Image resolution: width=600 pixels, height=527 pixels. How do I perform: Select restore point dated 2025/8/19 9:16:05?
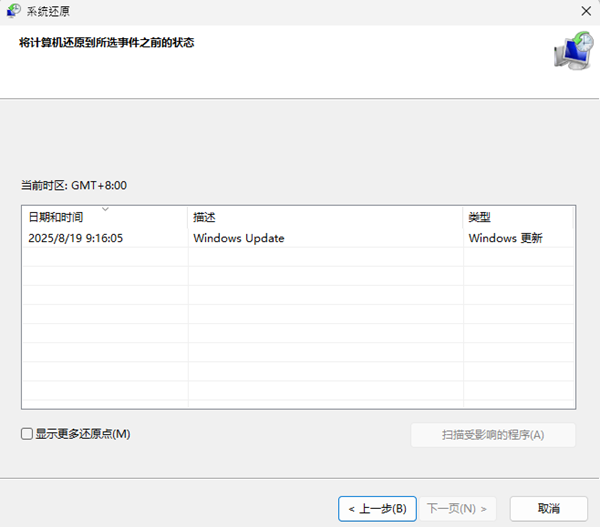pos(76,238)
